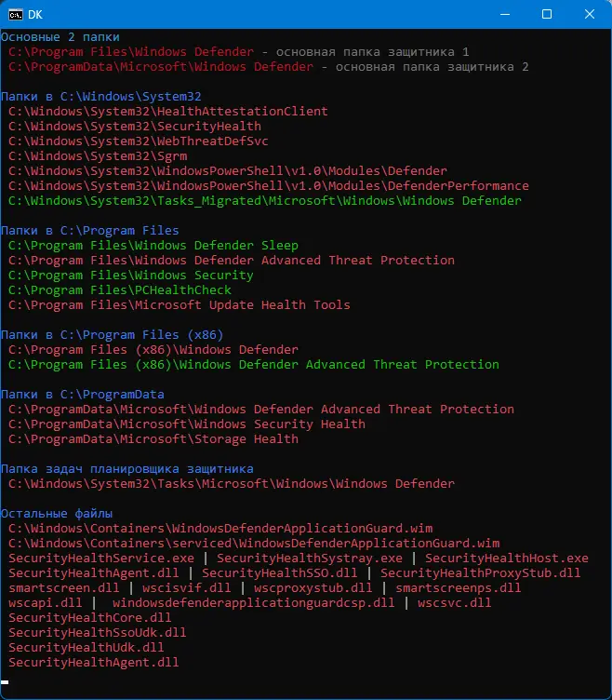Click the "Остальные файлы" heading
Screen dimensions: 612x700
pos(56,514)
